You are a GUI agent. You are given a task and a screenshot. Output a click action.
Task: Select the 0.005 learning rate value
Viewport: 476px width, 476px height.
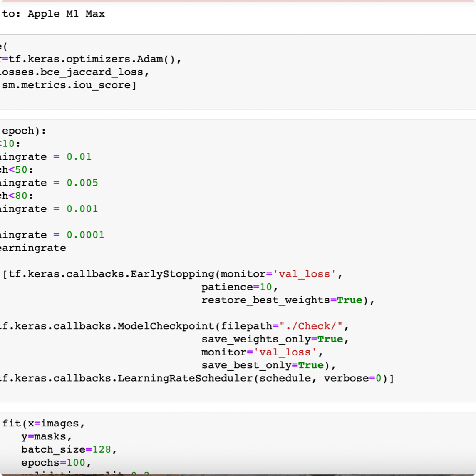tap(82, 183)
